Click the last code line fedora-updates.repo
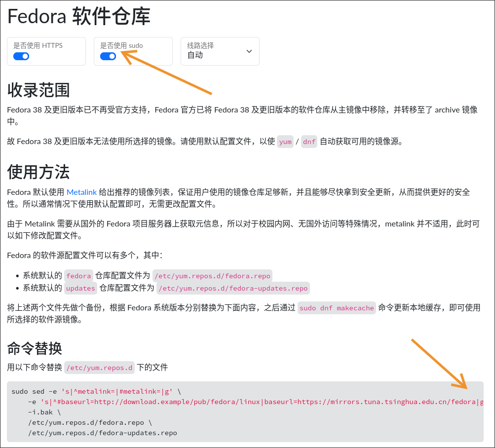 (103, 433)
